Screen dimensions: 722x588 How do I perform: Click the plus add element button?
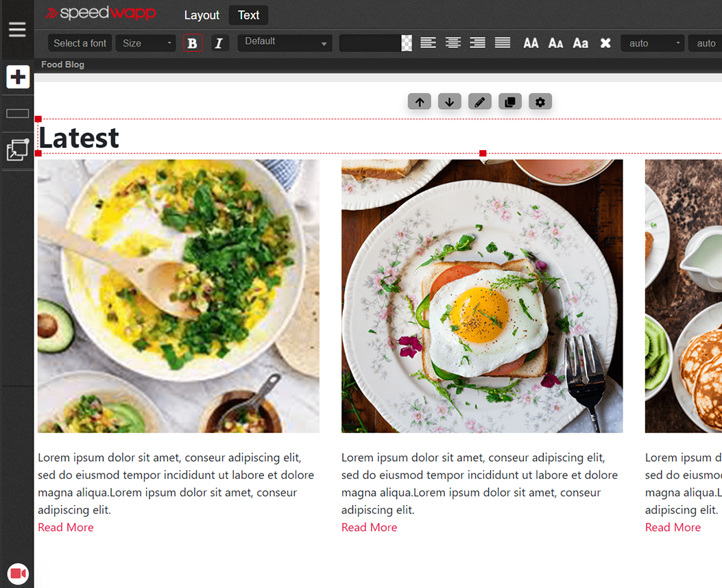click(18, 77)
